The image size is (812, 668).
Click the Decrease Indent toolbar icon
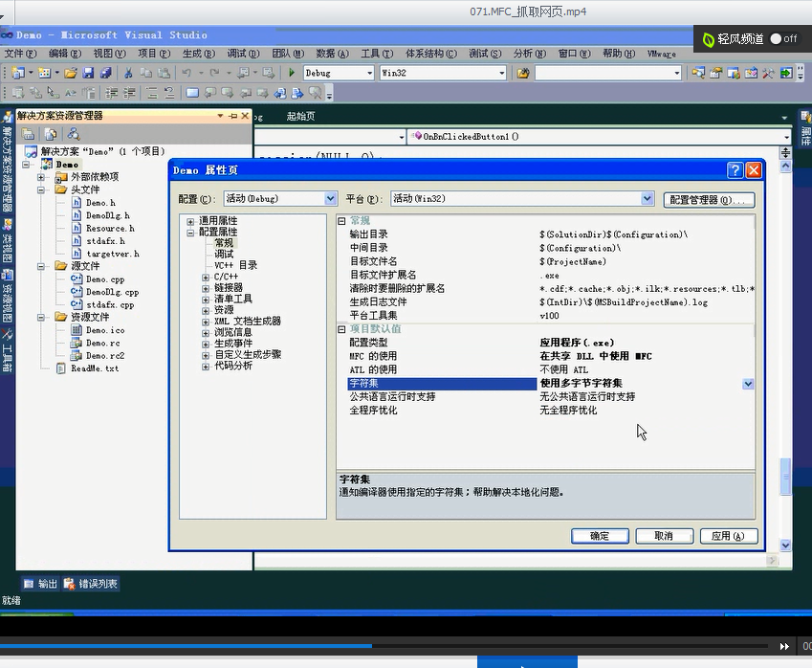(111, 93)
